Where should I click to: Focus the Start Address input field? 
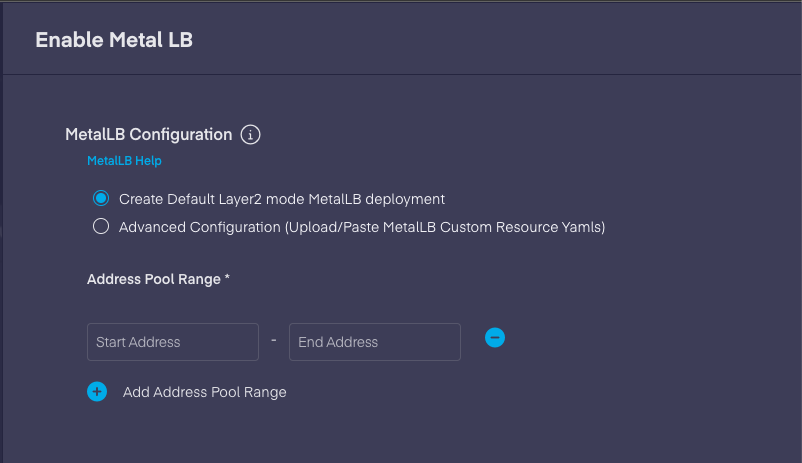[173, 342]
